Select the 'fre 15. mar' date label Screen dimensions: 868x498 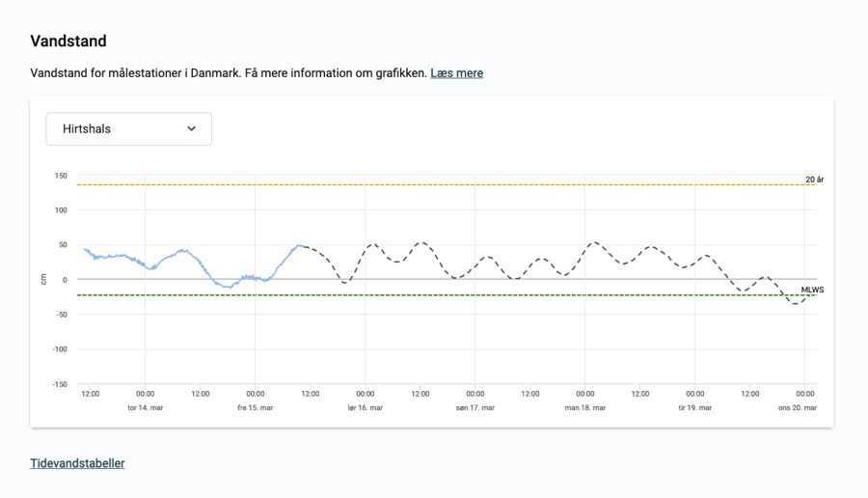[x=256, y=407]
